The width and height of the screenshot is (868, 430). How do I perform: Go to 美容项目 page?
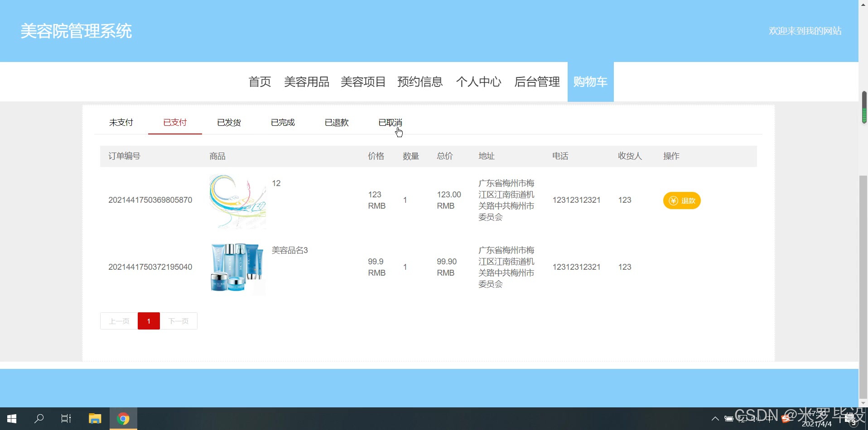tap(363, 82)
